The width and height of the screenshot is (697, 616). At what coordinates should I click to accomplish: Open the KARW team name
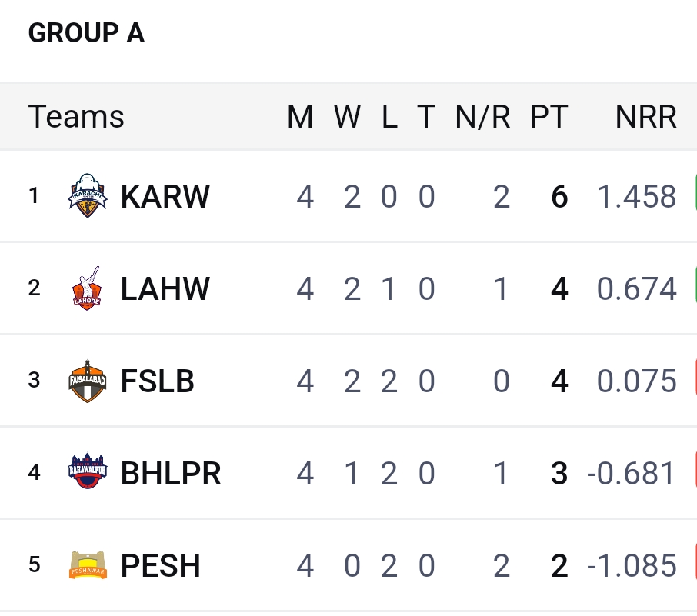coord(165,197)
